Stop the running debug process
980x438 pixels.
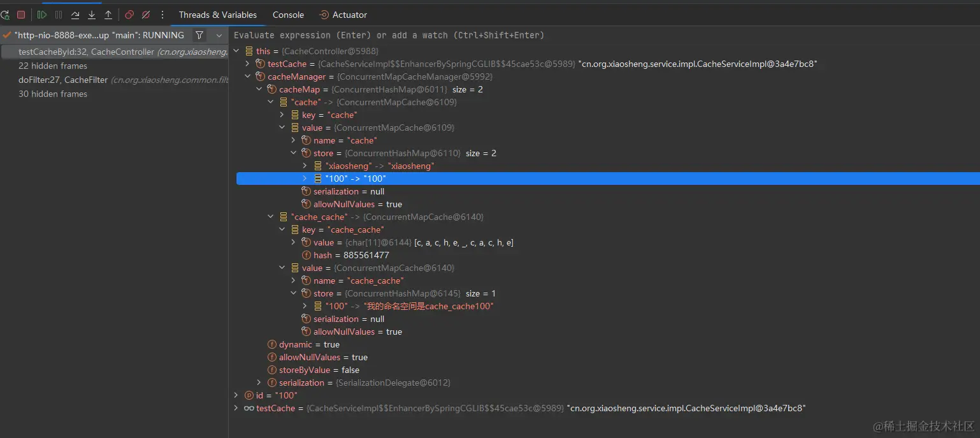pyautogui.click(x=21, y=15)
